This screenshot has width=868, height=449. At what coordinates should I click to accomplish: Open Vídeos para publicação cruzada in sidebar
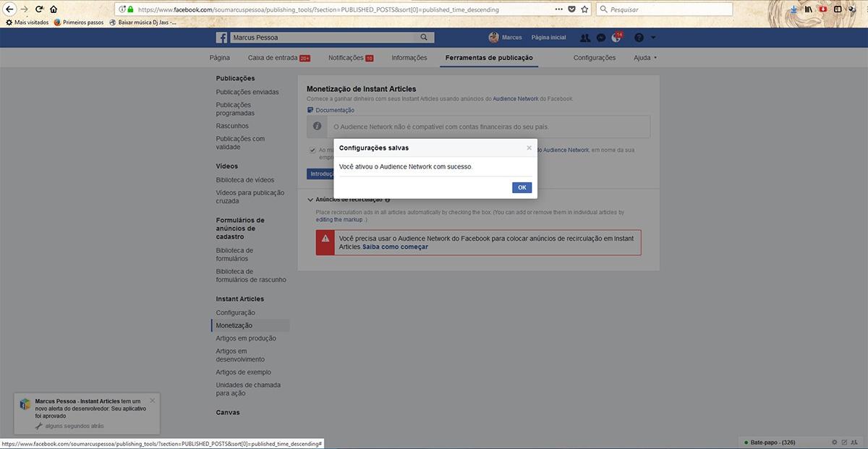pyautogui.click(x=250, y=197)
